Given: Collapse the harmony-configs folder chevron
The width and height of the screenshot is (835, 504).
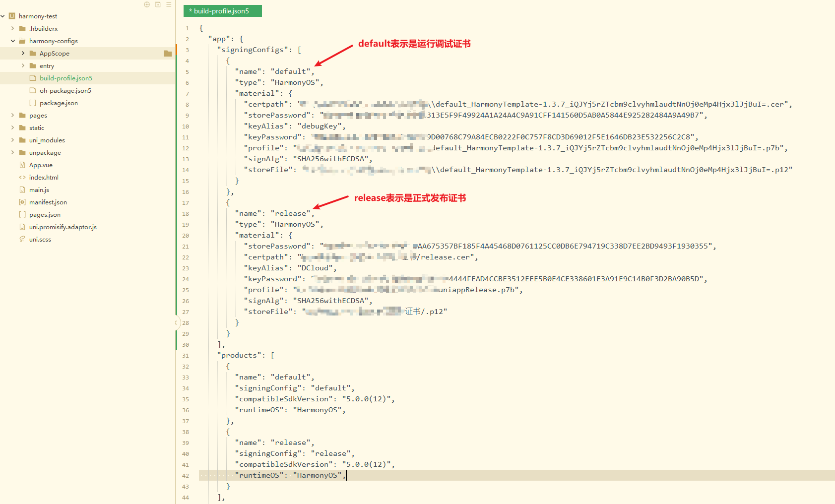Looking at the screenshot, I should 13,41.
